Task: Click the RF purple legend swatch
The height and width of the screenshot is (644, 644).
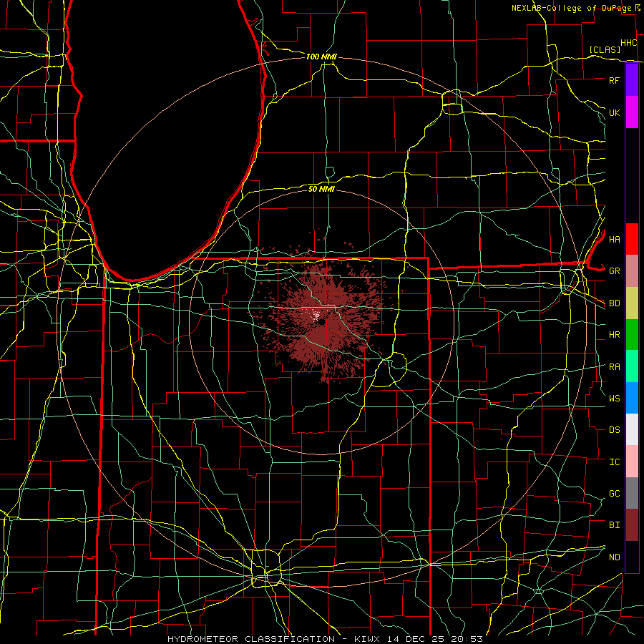Action: point(632,80)
